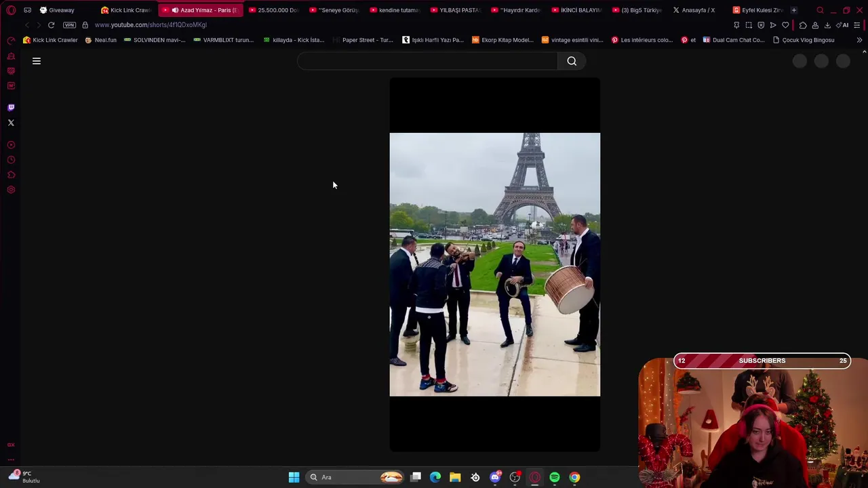868x488 pixels.
Task: Click the player play-arrow icon in toolbar
Action: click(x=773, y=25)
